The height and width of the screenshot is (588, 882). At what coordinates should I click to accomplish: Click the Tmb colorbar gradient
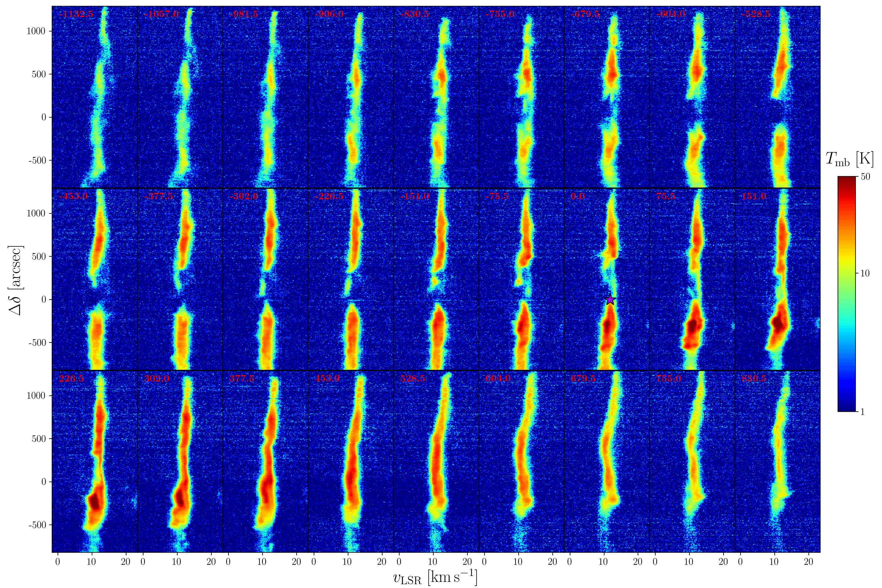(846, 294)
